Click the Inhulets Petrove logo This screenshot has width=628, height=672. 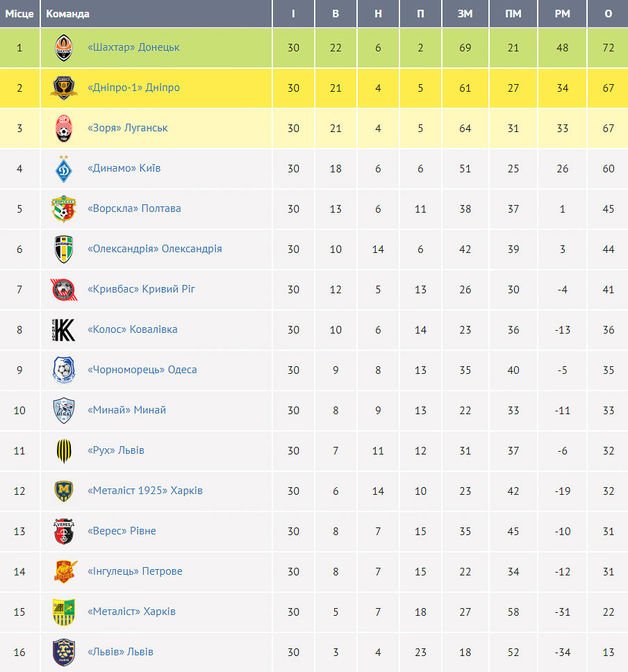click(65, 571)
